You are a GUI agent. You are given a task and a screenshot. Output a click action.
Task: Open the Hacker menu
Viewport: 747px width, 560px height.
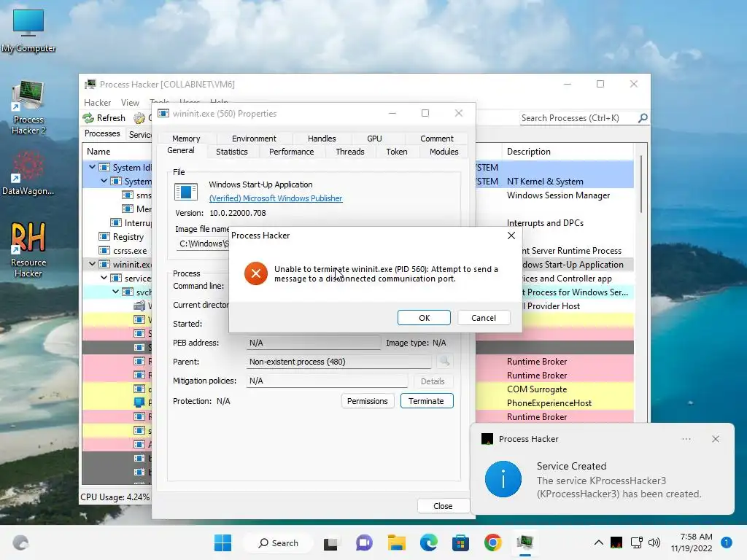[97, 103]
